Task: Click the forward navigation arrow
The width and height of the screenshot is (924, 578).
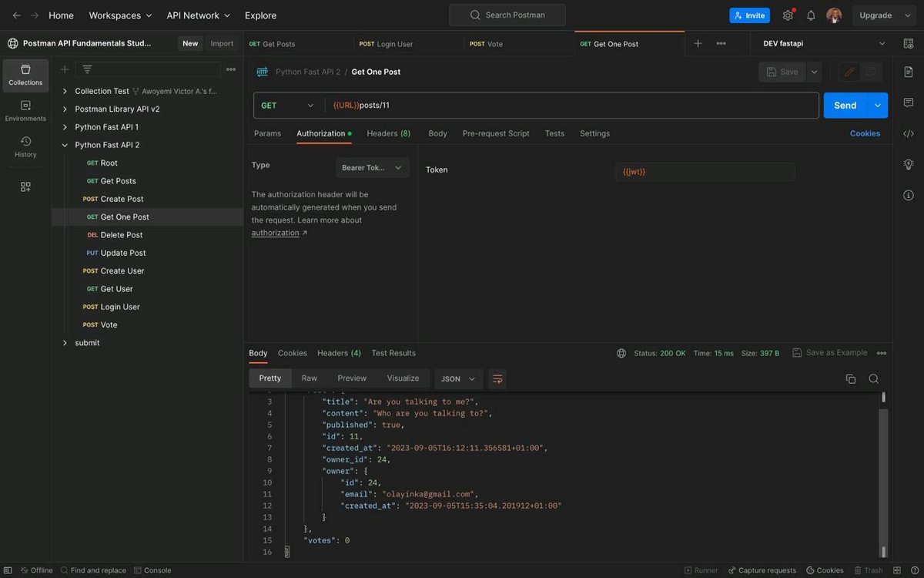Action: [x=34, y=15]
